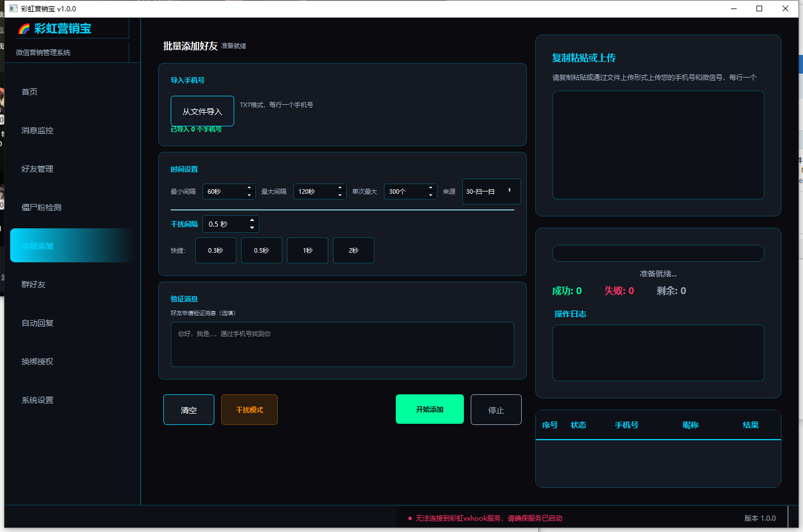Click the 从文件导入 button
This screenshot has width=803, height=532.
pos(202,111)
